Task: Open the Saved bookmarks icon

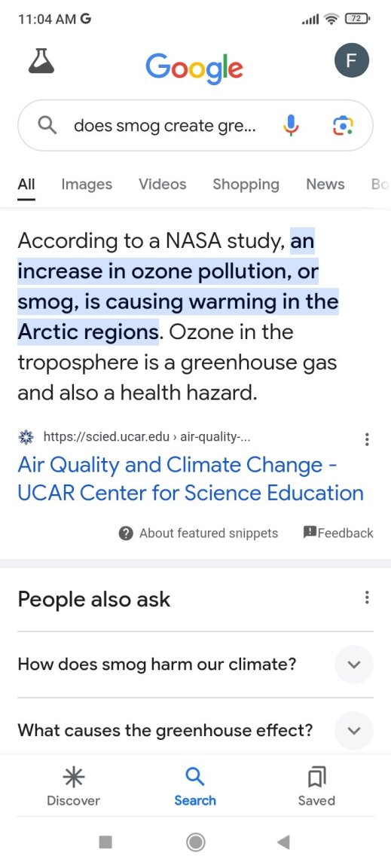Action: 316,778
